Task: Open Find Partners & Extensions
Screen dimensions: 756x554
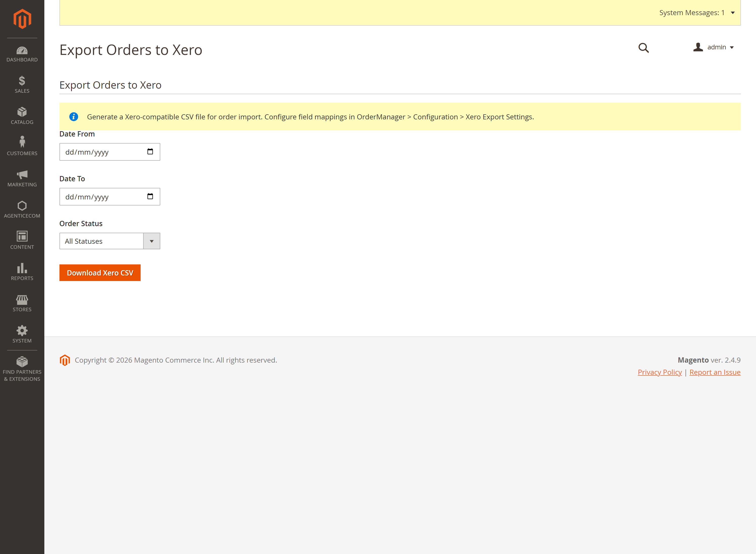Action: click(22, 369)
